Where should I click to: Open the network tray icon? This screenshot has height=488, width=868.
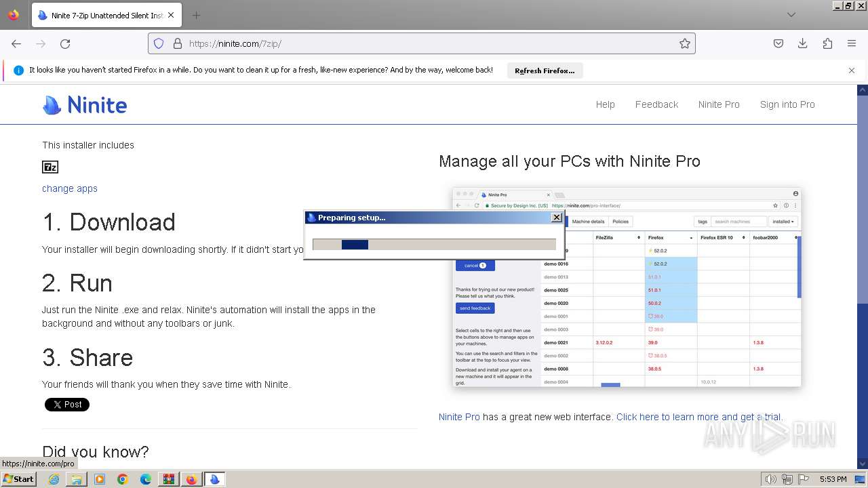click(x=787, y=479)
